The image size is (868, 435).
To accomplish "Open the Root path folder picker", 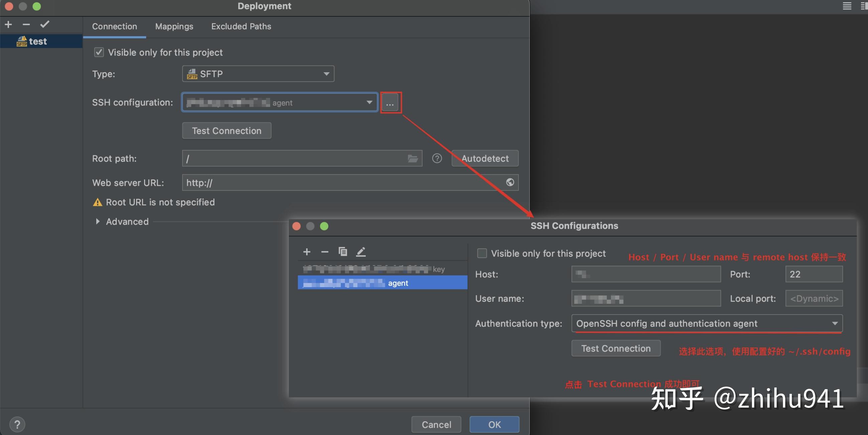I will pyautogui.click(x=413, y=159).
